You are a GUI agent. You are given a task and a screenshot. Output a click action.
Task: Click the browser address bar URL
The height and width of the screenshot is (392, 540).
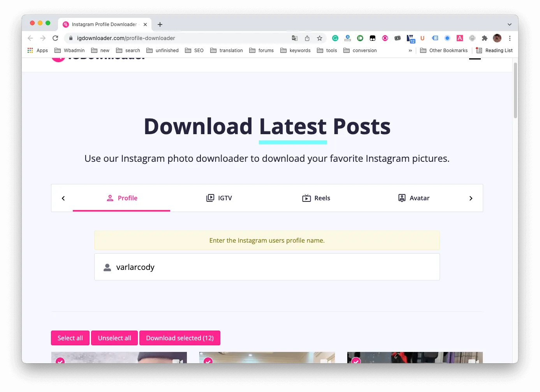pyautogui.click(x=126, y=38)
